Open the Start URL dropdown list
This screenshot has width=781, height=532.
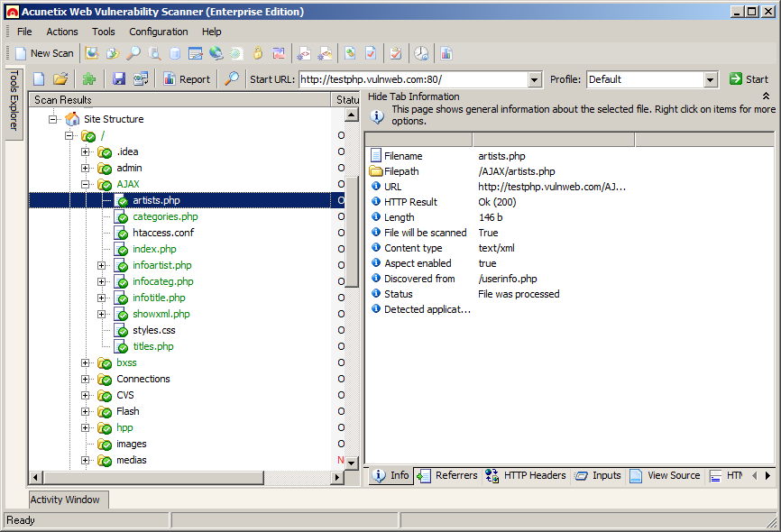[534, 79]
